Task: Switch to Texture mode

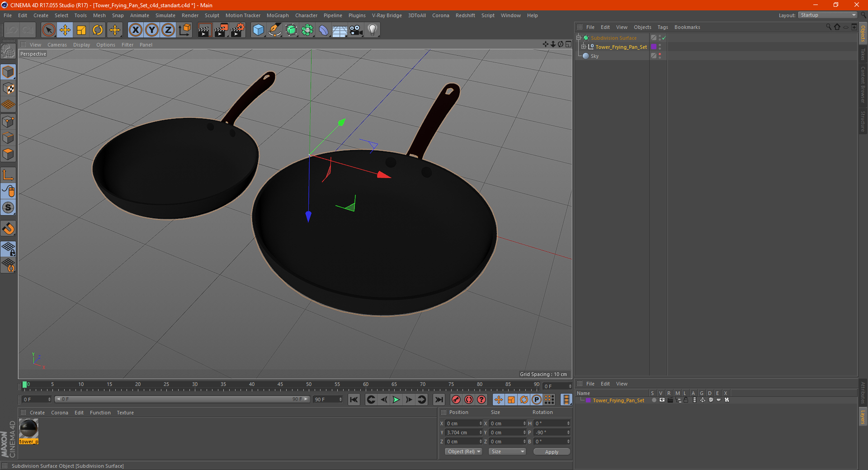Action: pos(8,89)
